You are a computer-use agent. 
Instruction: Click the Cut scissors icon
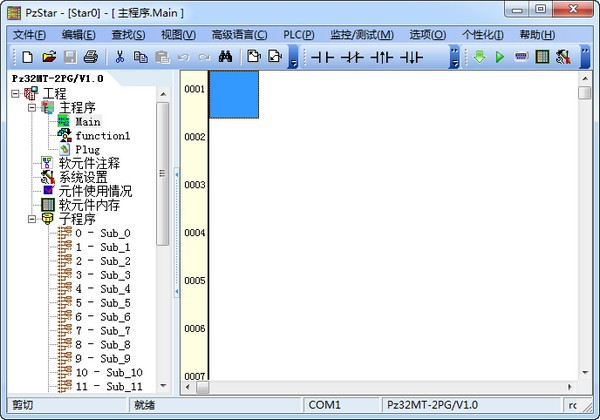120,57
